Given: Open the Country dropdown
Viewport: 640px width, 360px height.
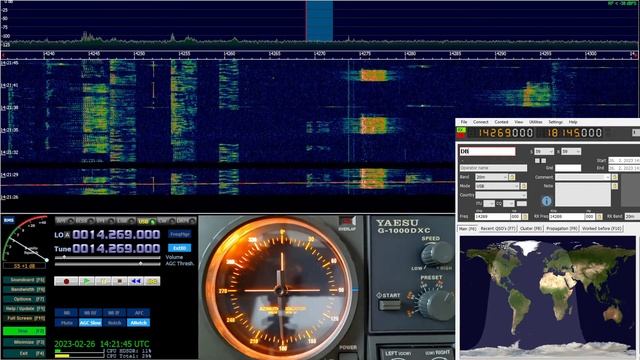Looking at the screenshot, I should [x=501, y=195].
